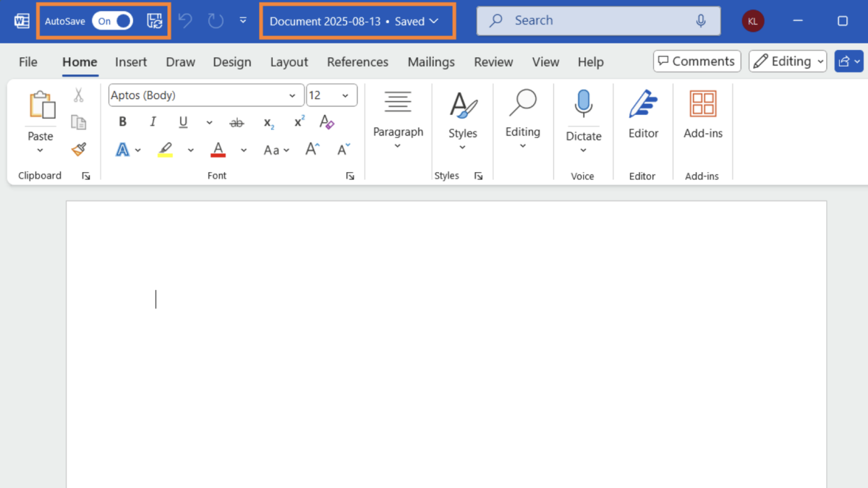Apply strikethrough to text
The image size is (868, 488).
(x=237, y=121)
